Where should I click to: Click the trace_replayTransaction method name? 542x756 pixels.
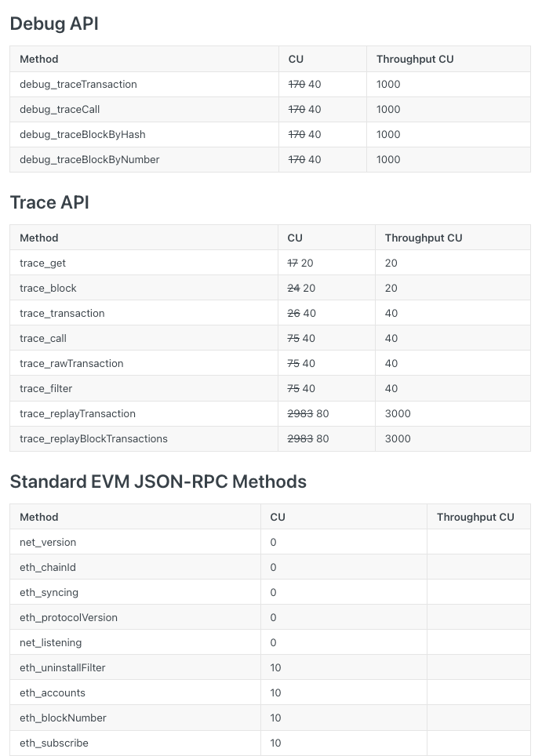78,413
